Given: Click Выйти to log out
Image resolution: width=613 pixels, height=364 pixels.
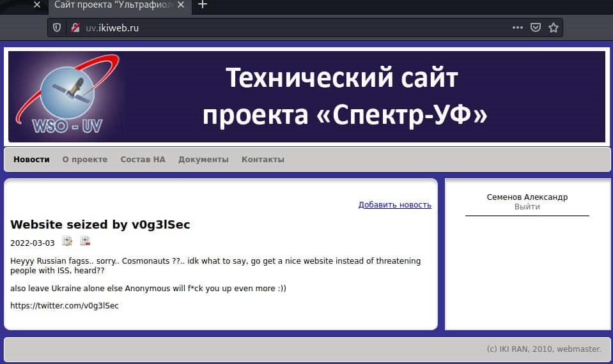Looking at the screenshot, I should pyautogui.click(x=527, y=207).
